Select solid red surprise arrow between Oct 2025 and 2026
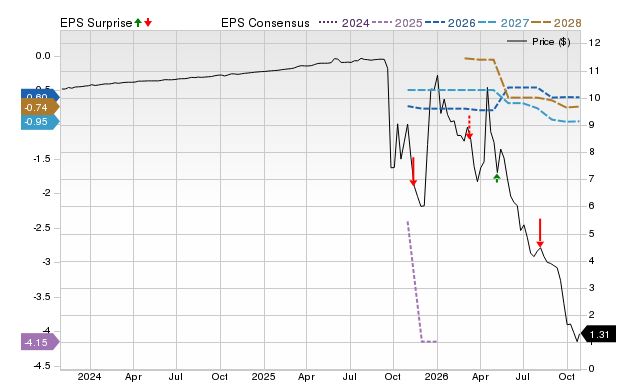This screenshot has width=640, height=382. click(413, 171)
